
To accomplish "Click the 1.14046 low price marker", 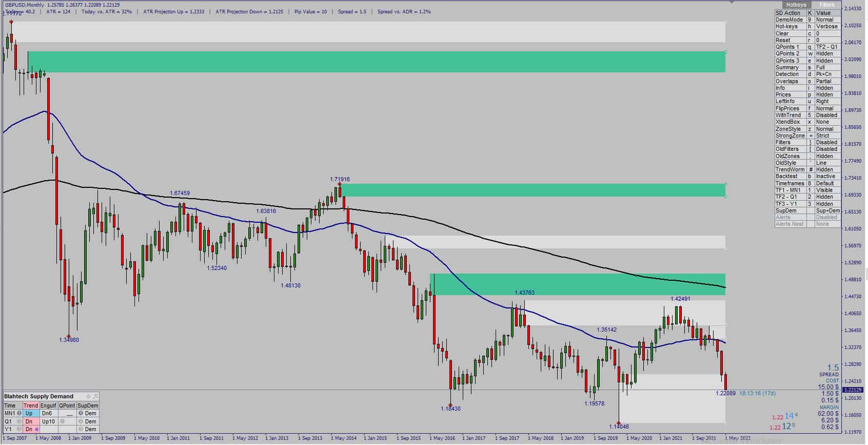I will coord(619,427).
